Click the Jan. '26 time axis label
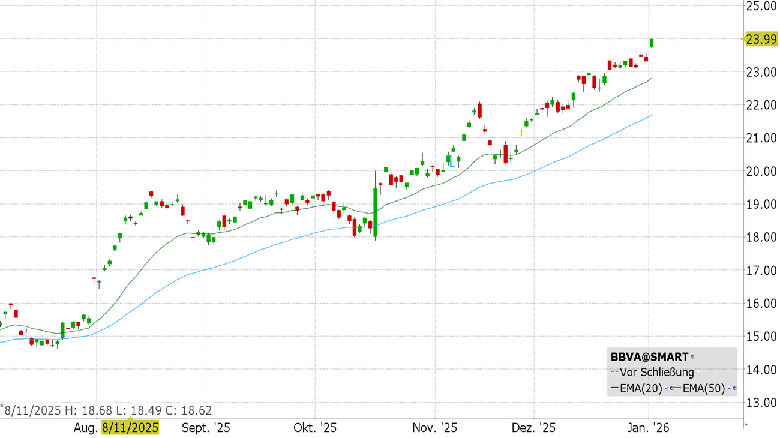The image size is (780, 438). [648, 428]
